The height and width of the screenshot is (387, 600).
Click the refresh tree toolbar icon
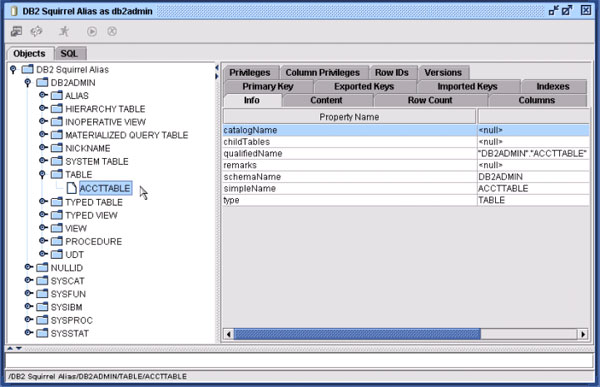pyautogui.click(x=37, y=31)
